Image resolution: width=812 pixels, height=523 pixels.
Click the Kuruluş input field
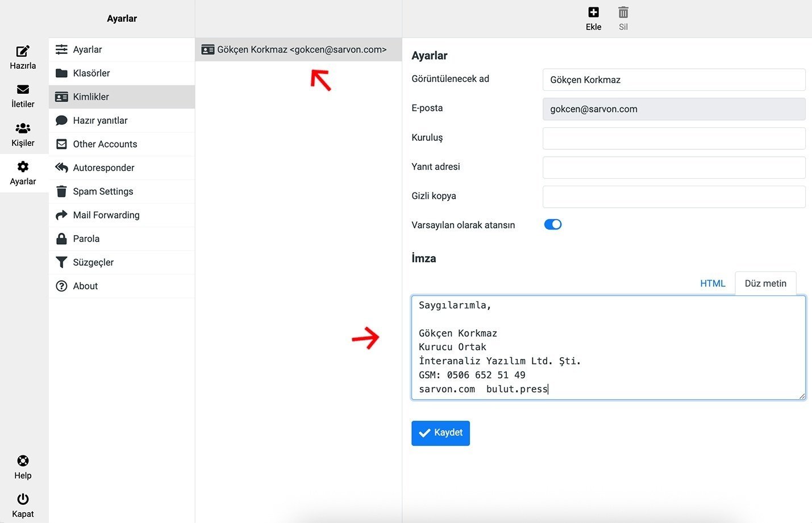pos(674,138)
